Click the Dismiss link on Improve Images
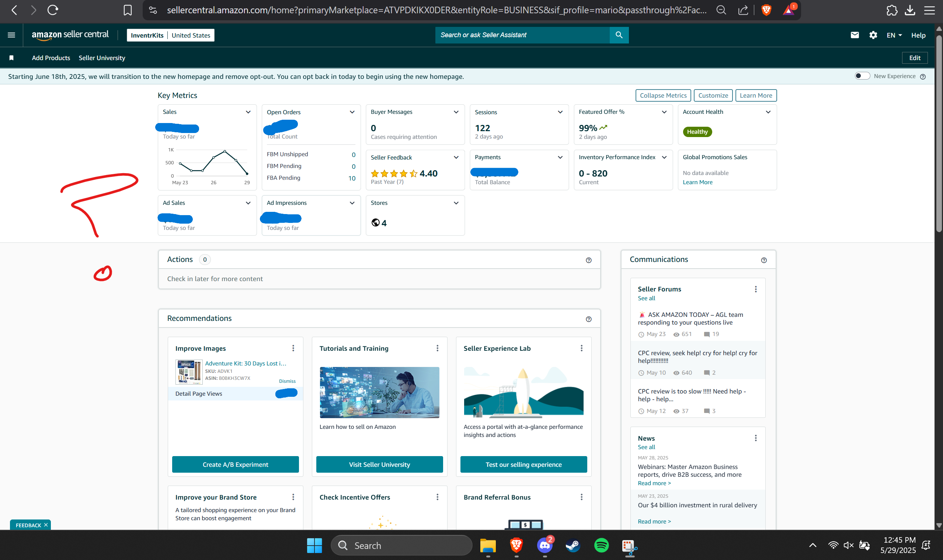The height and width of the screenshot is (560, 943). (287, 381)
